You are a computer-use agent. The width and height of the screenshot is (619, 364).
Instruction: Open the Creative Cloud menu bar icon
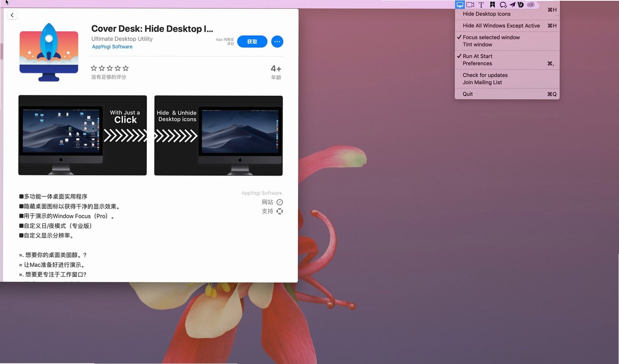pos(531,5)
